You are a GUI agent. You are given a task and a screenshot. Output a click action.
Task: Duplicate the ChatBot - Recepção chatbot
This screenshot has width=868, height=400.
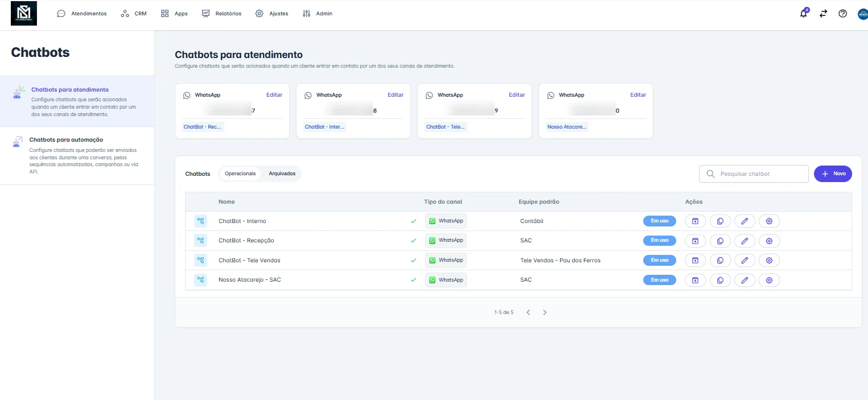pos(720,241)
